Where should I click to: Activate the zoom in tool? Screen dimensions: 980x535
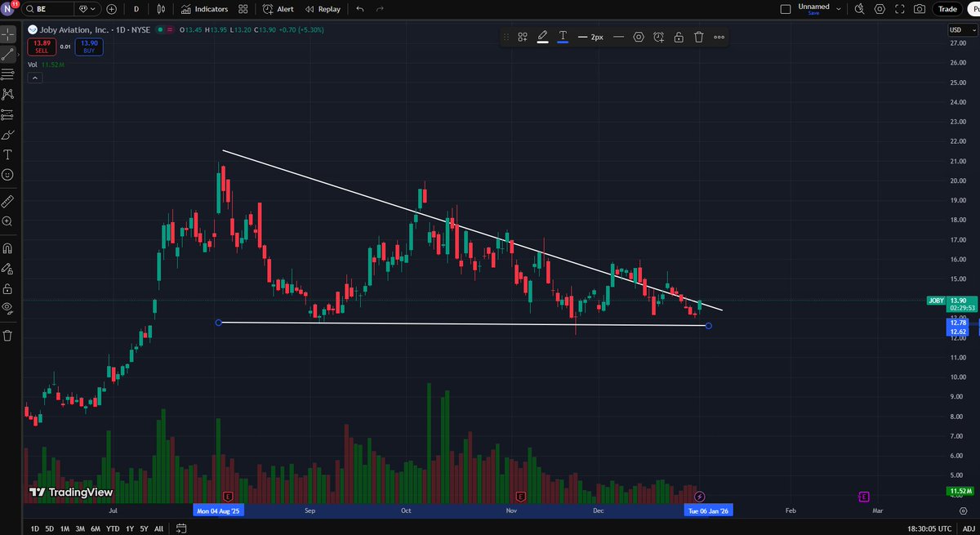[x=8, y=221]
